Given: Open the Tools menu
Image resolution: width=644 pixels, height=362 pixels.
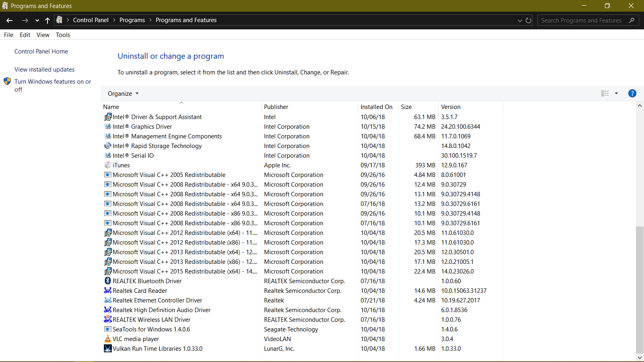Looking at the screenshot, I should point(63,35).
